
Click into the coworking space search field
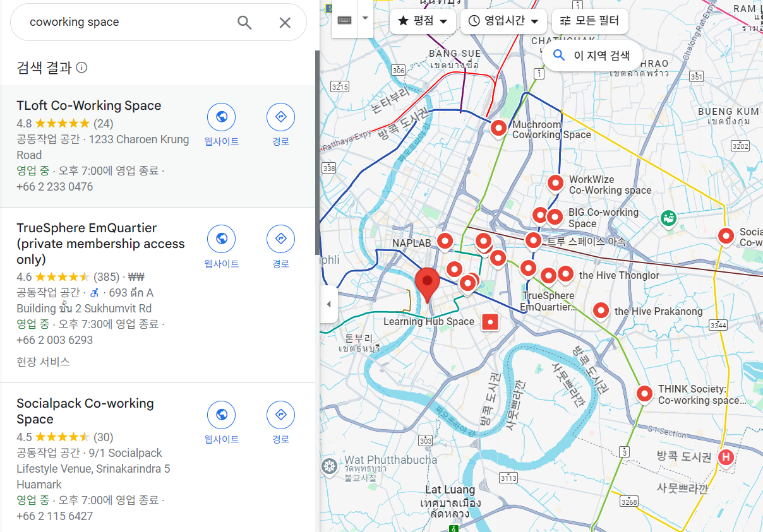126,22
